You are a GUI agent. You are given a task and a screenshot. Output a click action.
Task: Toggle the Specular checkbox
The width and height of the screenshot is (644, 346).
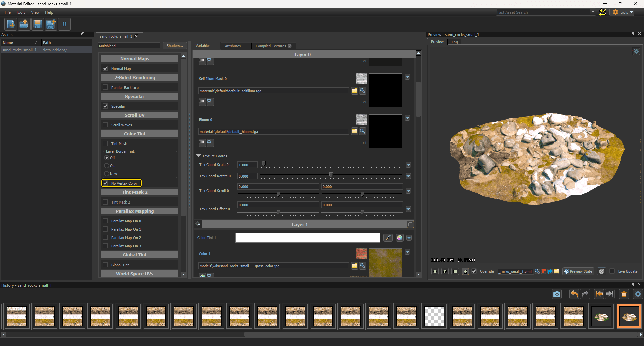click(x=105, y=106)
